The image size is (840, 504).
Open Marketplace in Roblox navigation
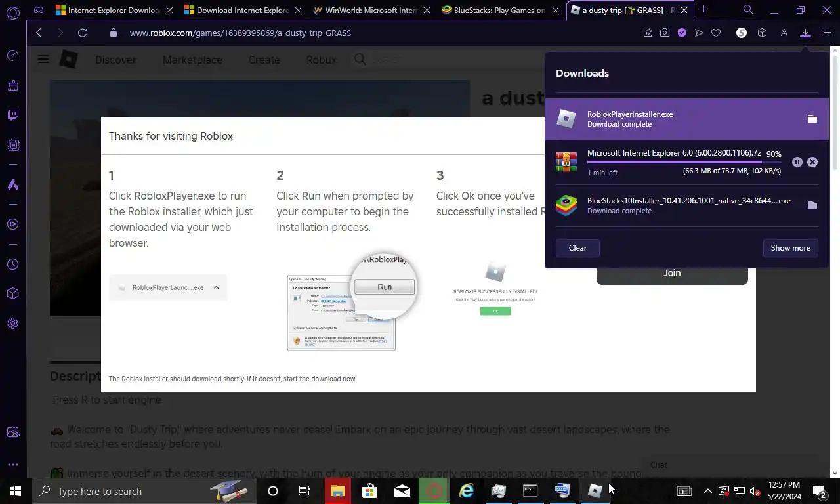[192, 60]
